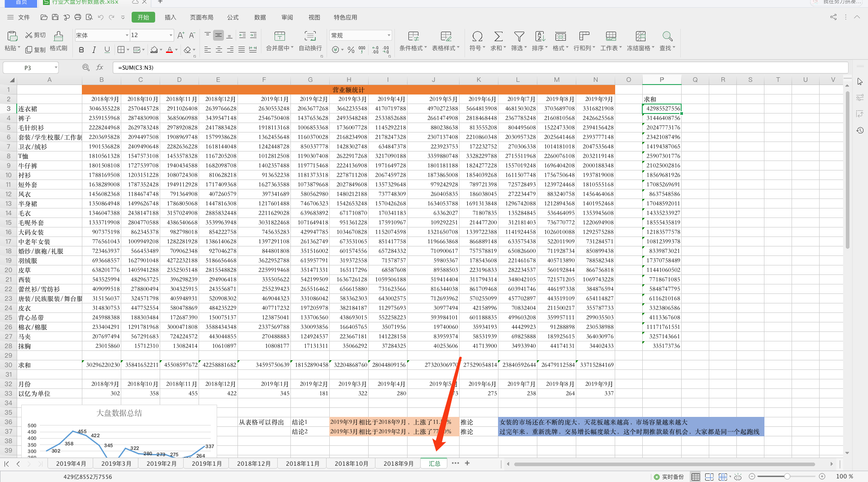868x482 pixels.
Task: Click the Print icon in quick toolbar
Action: [77, 17]
